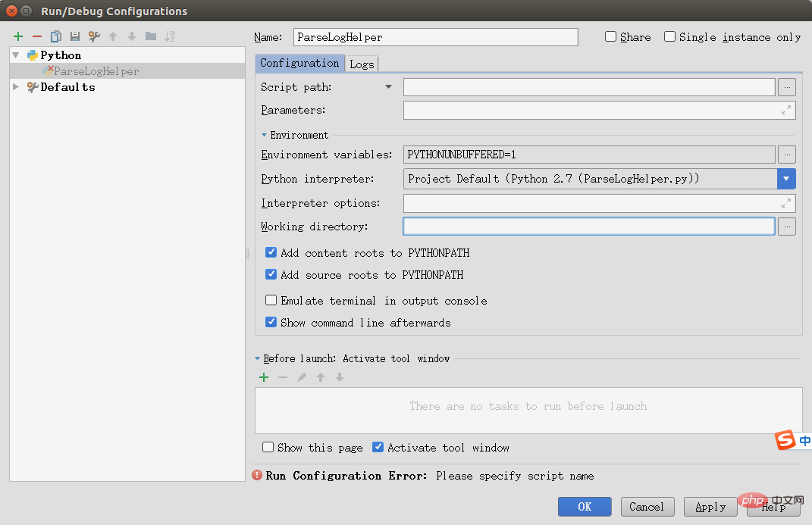Close the Run/Debug Configurations window
This screenshot has width=812, height=525.
[11, 11]
